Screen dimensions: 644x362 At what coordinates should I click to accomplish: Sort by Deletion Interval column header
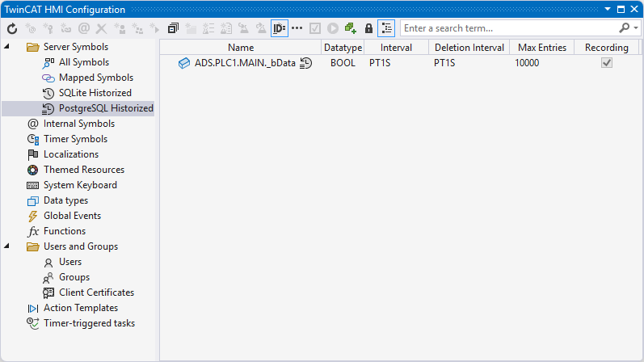point(469,48)
